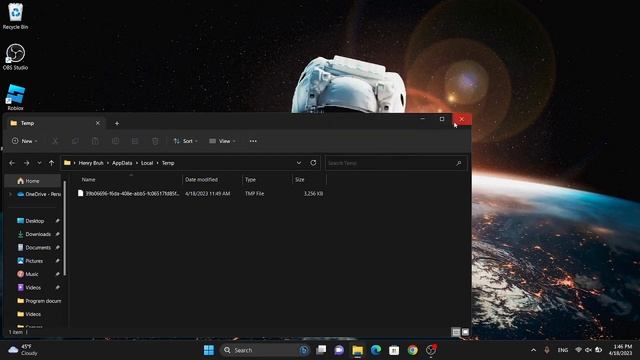Viewport: 640px width, 360px height.
Task: Click Henry Bruh in address path
Action: click(91, 163)
